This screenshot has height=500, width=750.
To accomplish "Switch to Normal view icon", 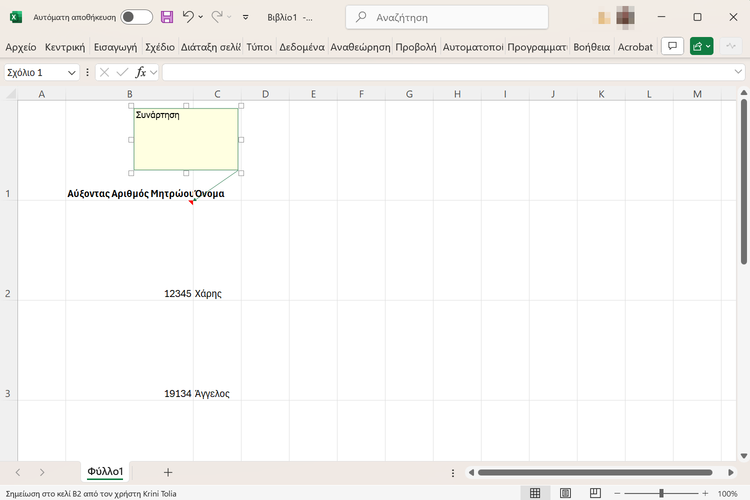I will point(535,493).
